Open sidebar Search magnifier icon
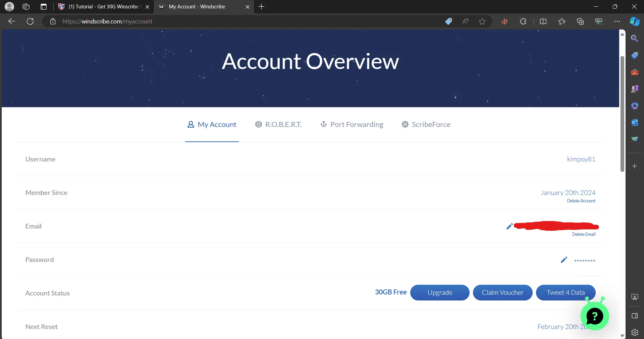Viewport: 644px width, 339px height. pos(634,39)
